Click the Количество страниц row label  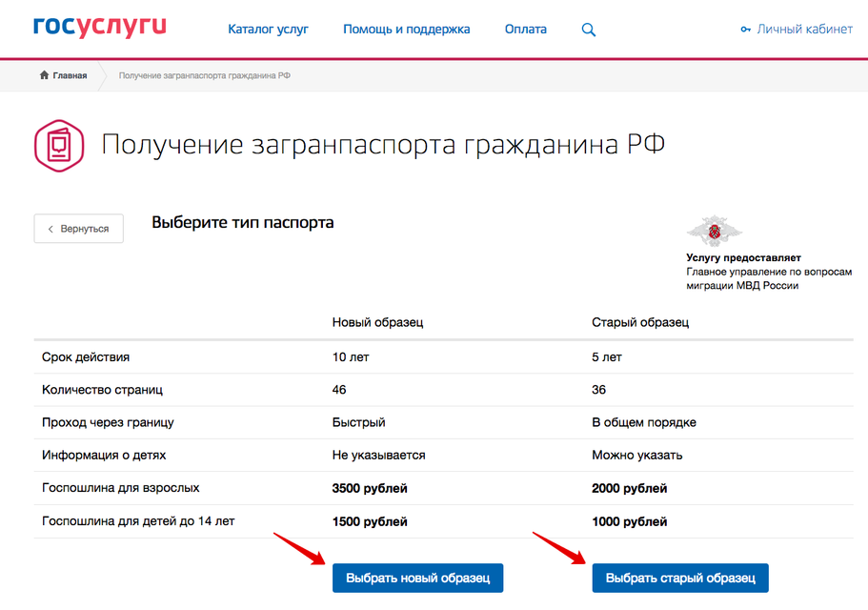[x=102, y=390]
